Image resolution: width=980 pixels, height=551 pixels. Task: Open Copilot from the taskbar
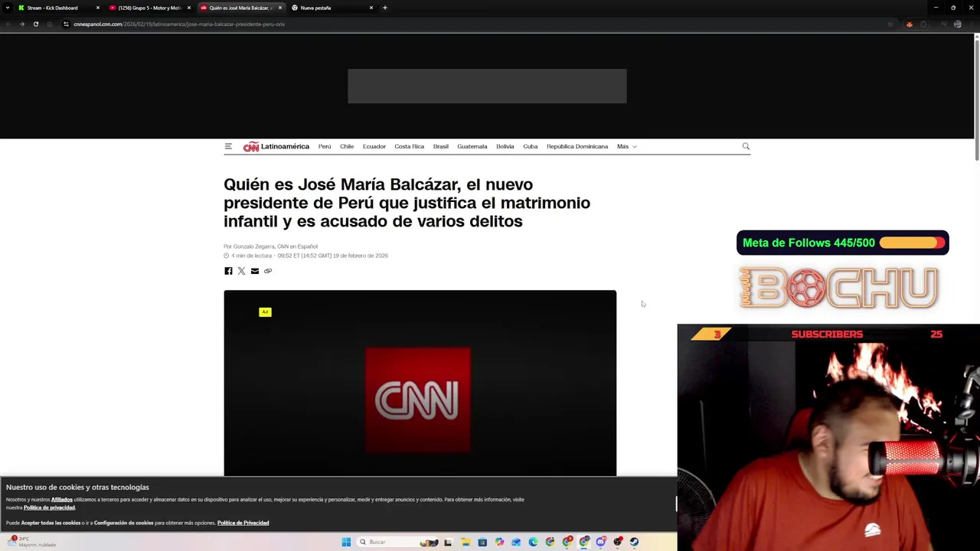click(x=499, y=542)
